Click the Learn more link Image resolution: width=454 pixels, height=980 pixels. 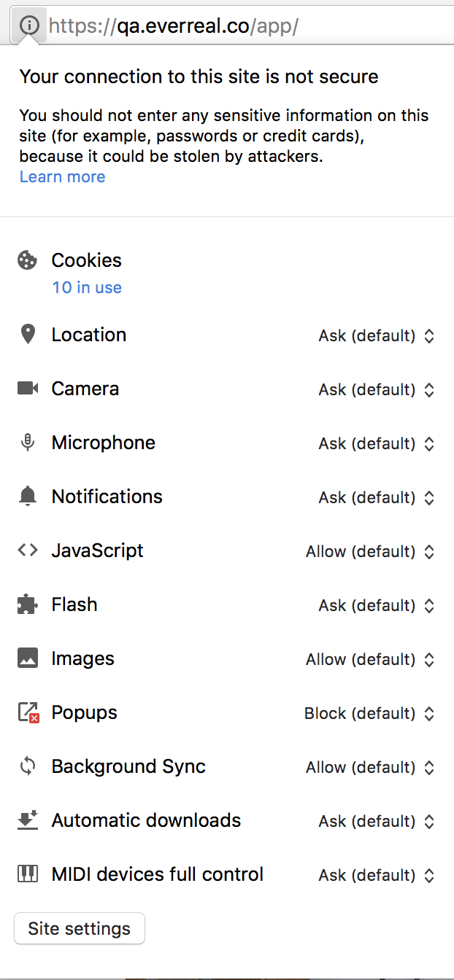pyautogui.click(x=62, y=176)
